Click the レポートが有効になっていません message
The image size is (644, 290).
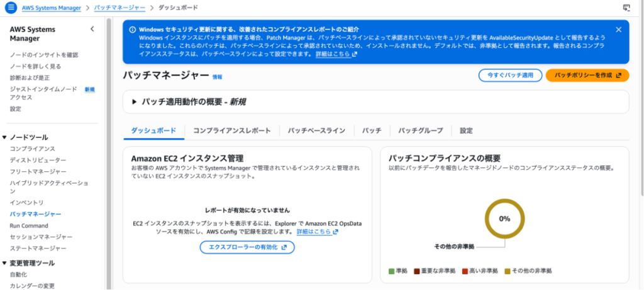(x=247, y=210)
